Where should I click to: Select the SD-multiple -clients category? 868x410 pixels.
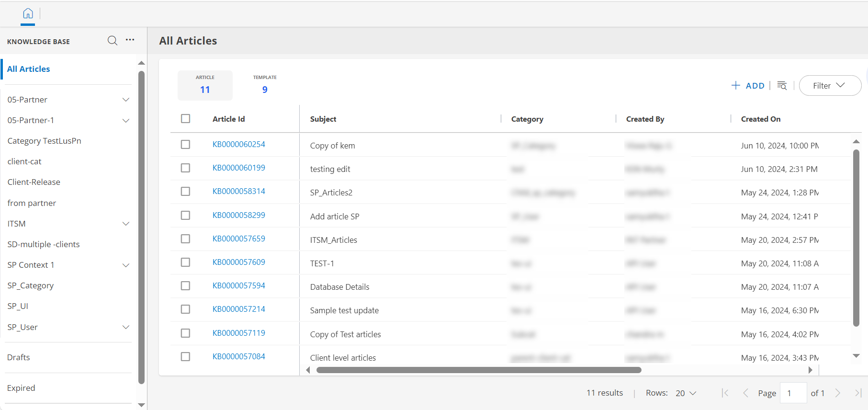pyautogui.click(x=44, y=244)
